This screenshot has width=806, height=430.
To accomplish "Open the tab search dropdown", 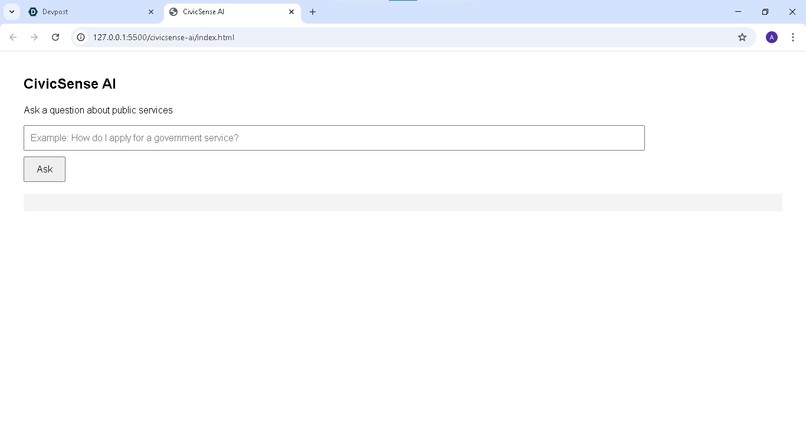I will (x=11, y=12).
